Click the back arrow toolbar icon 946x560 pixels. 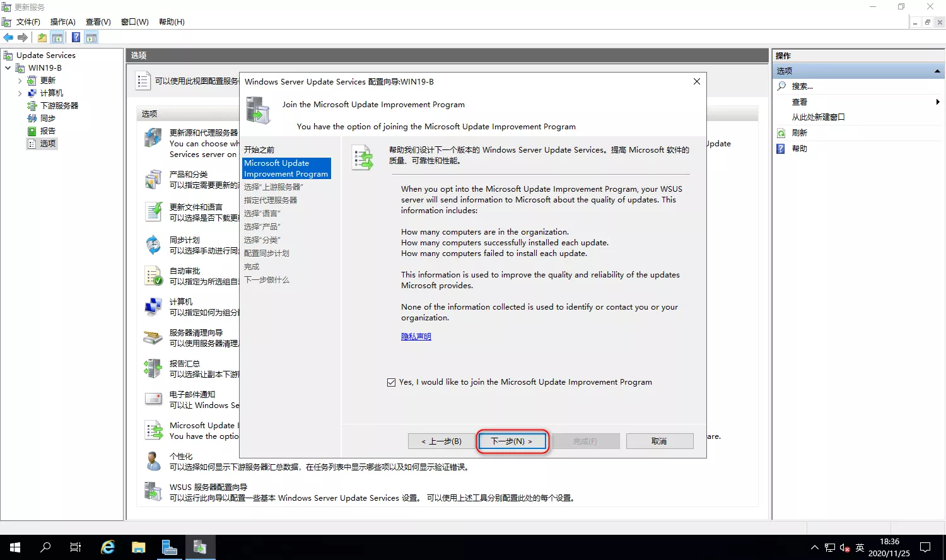[x=8, y=38]
